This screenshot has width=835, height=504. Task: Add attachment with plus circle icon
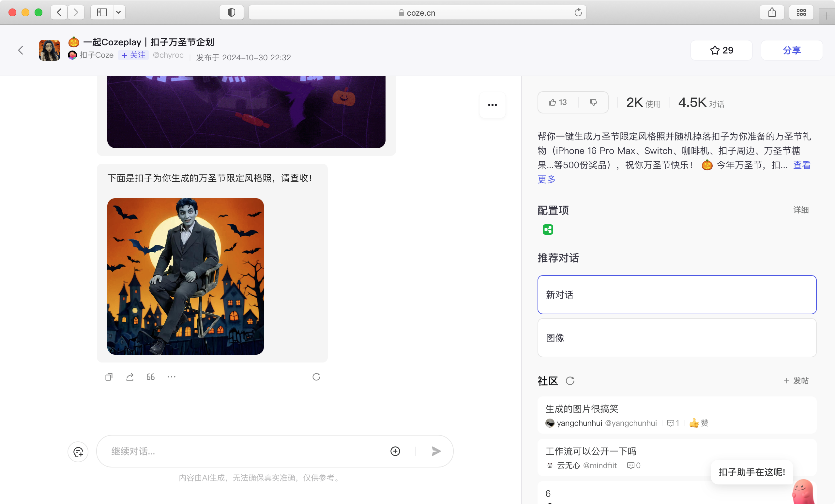pos(395,451)
